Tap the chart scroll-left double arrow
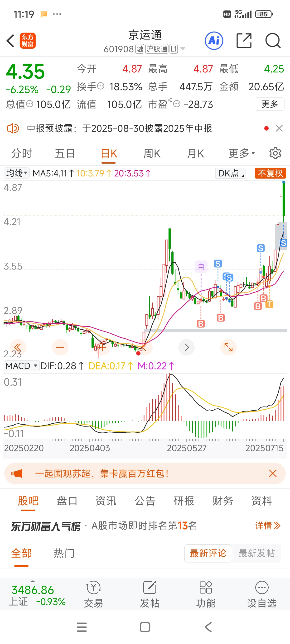 [18, 347]
